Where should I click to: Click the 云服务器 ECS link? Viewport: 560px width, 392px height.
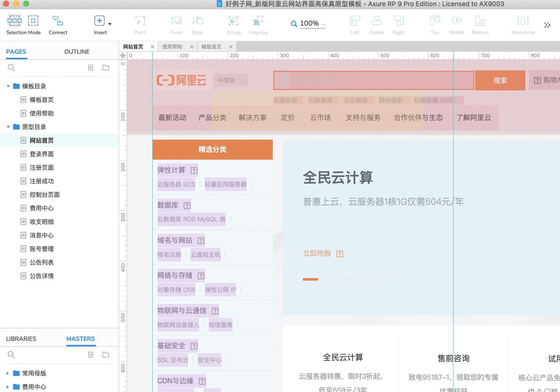[x=176, y=184]
